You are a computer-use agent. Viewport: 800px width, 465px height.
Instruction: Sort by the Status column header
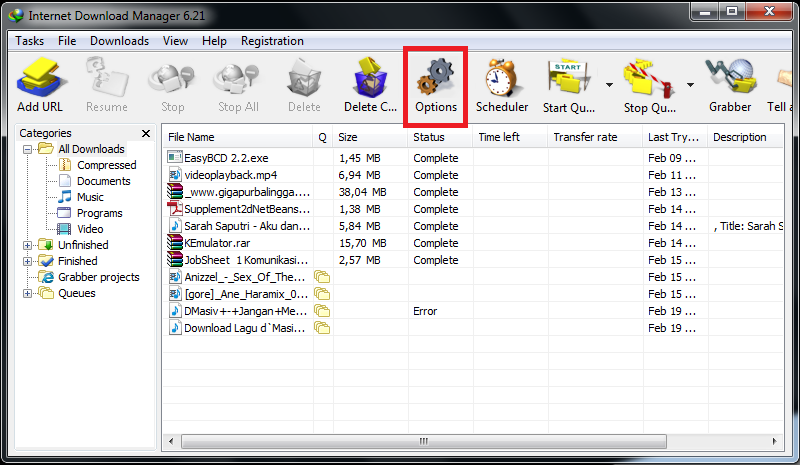[440, 137]
